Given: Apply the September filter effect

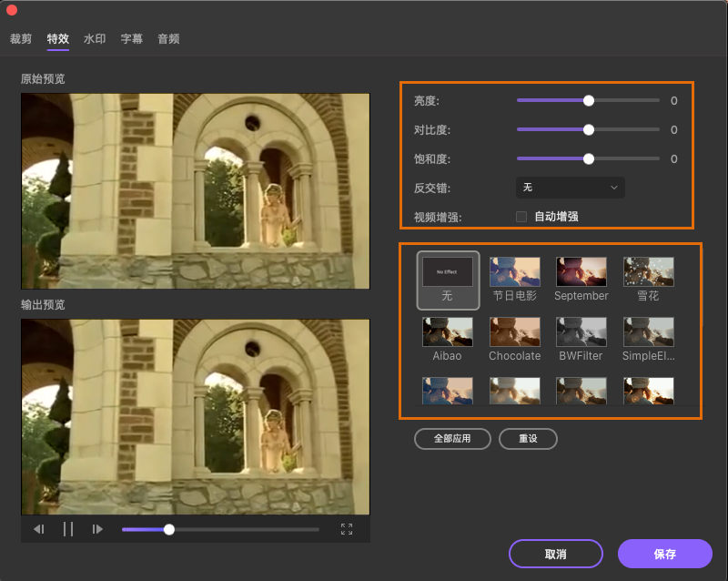Looking at the screenshot, I should (581, 271).
